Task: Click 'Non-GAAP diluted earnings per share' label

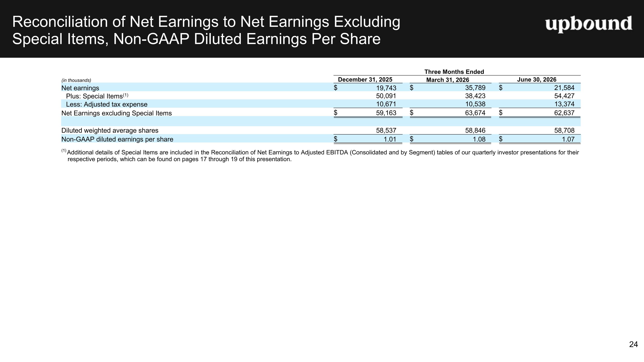Action: (117, 139)
